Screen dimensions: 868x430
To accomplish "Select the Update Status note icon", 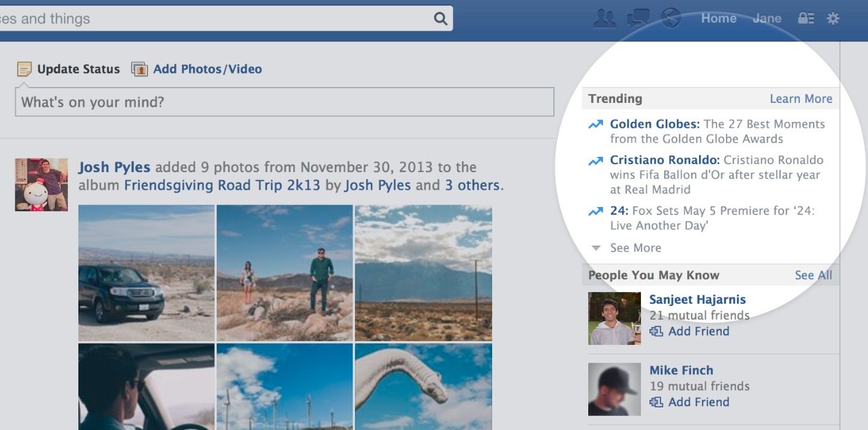I will click(23, 69).
